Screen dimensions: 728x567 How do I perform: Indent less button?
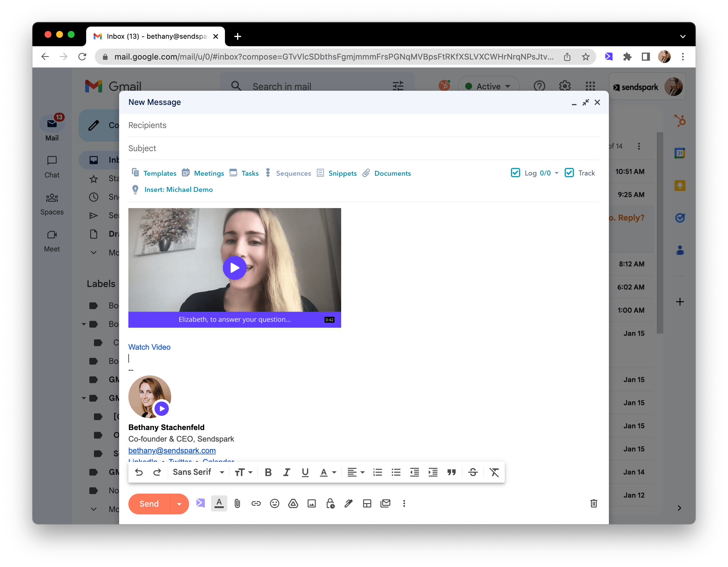coord(414,472)
